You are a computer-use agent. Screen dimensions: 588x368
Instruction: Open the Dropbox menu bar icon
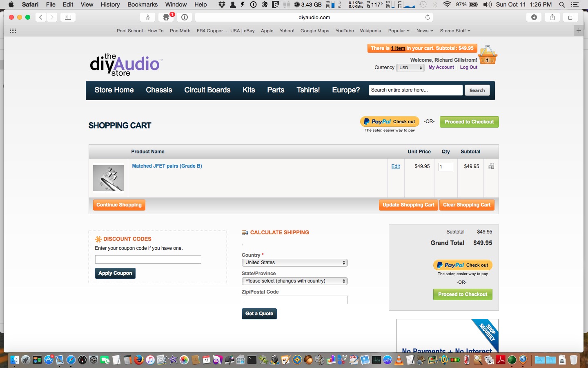point(222,4)
